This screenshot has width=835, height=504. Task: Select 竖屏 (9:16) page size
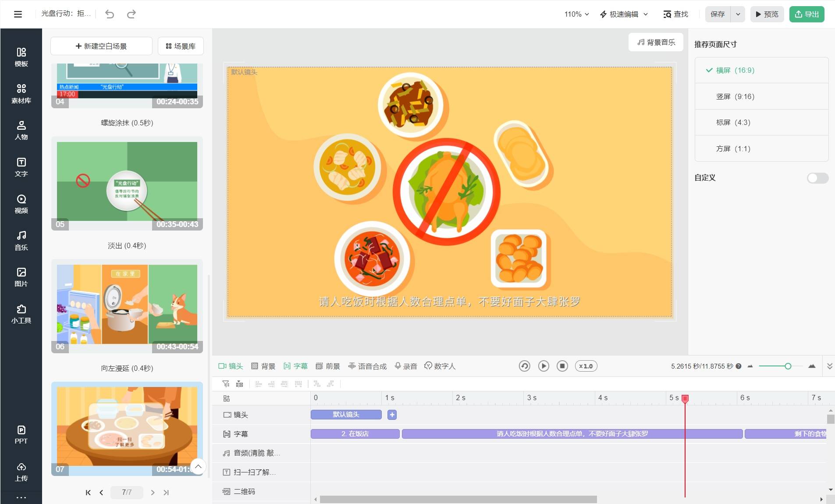[x=761, y=96]
